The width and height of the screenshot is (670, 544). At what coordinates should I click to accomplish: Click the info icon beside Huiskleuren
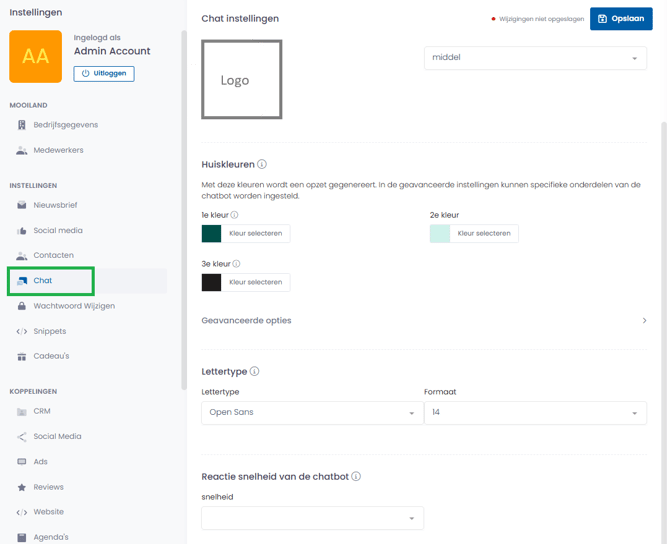coord(262,164)
